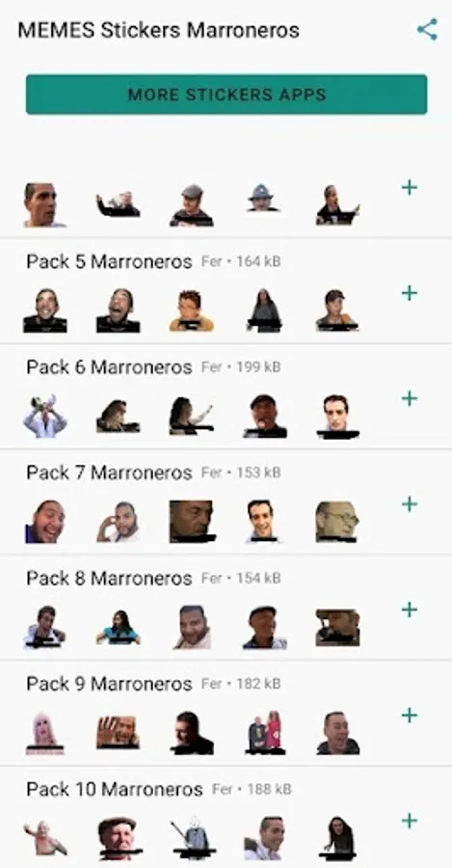Add Pack 10 Marroneros with its plus icon

(x=410, y=821)
